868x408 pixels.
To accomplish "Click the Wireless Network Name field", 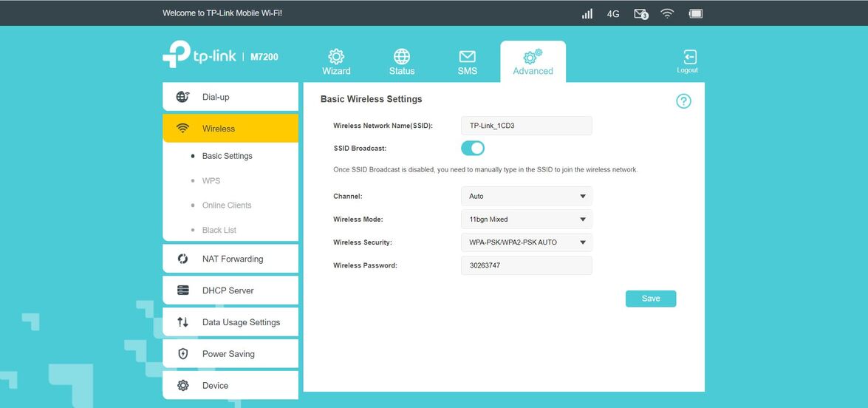I will pyautogui.click(x=526, y=126).
